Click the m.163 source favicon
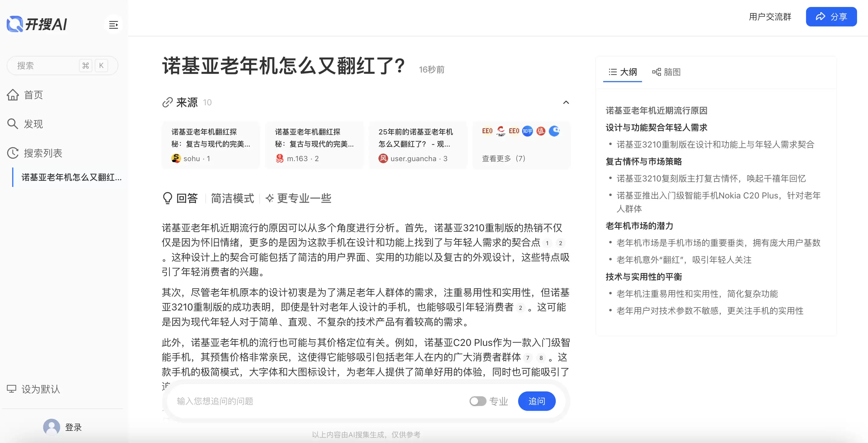This screenshot has width=868, height=443. (x=279, y=158)
